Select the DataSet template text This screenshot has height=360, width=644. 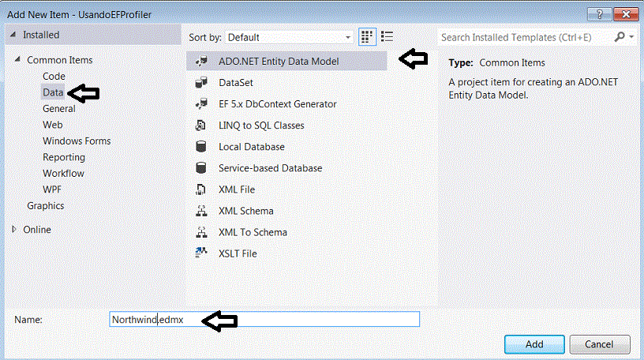tap(236, 83)
